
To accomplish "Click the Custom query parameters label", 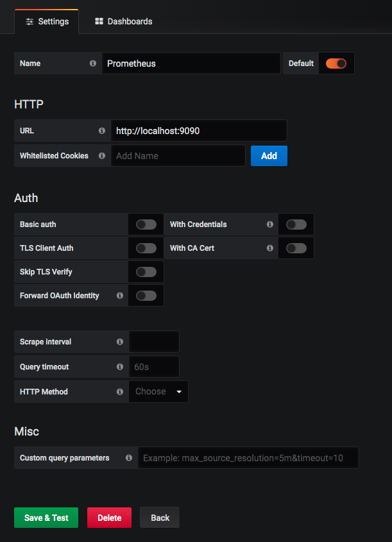I will click(x=64, y=458).
